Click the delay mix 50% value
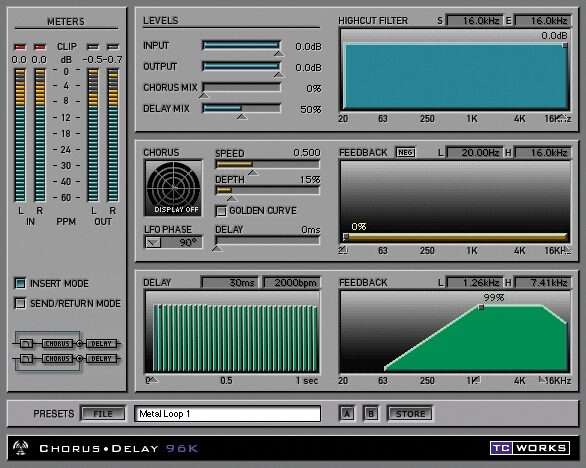Image resolution: width=586 pixels, height=468 pixels. (311, 109)
